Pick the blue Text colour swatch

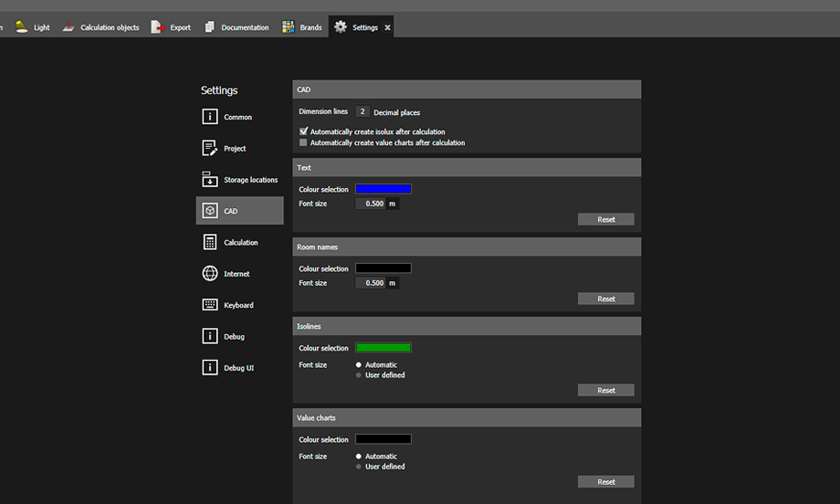(x=383, y=189)
